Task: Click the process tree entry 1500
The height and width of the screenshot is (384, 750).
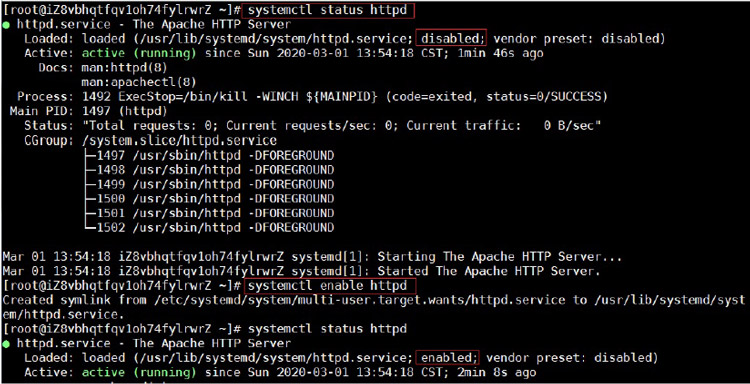Action: pos(209,198)
